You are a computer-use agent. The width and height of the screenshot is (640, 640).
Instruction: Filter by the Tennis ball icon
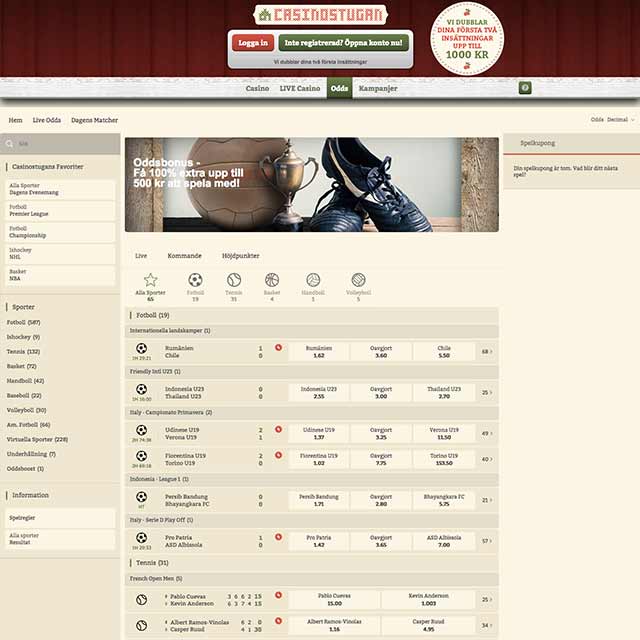tap(234, 280)
